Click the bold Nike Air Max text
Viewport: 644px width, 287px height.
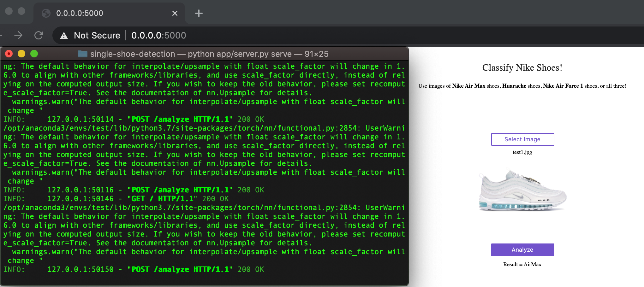click(468, 86)
